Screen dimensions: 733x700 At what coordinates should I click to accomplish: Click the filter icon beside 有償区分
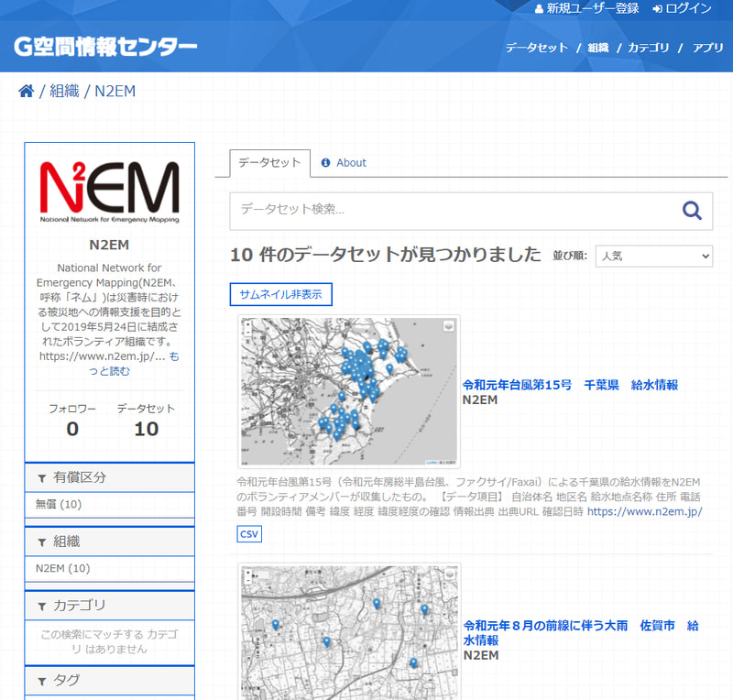[42, 478]
